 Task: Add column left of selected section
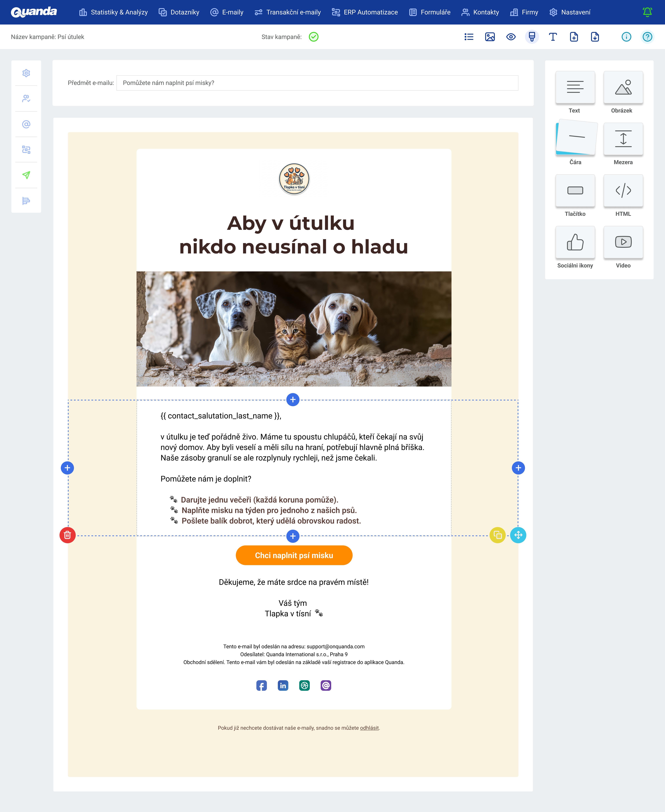(67, 468)
